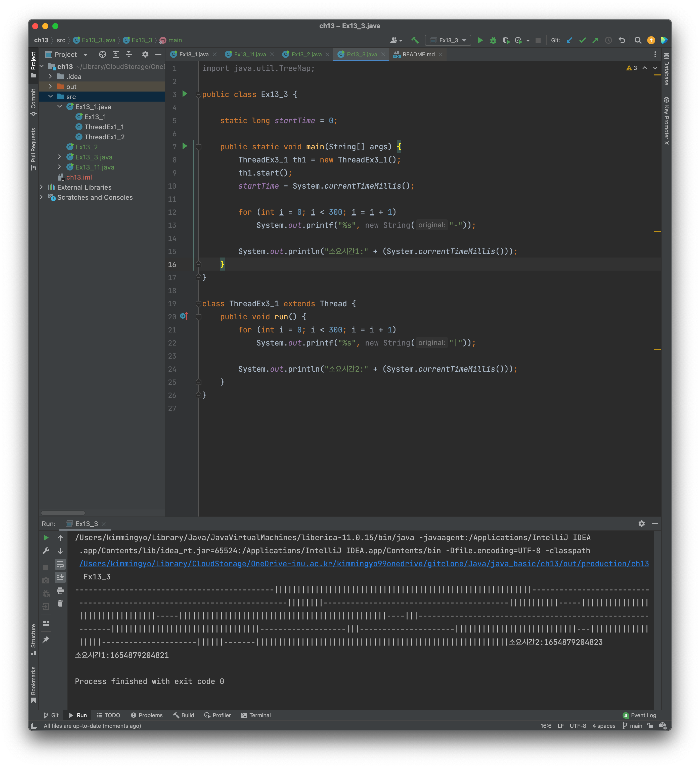
Task: Click the rerun icon in Run panel
Action: coord(46,537)
